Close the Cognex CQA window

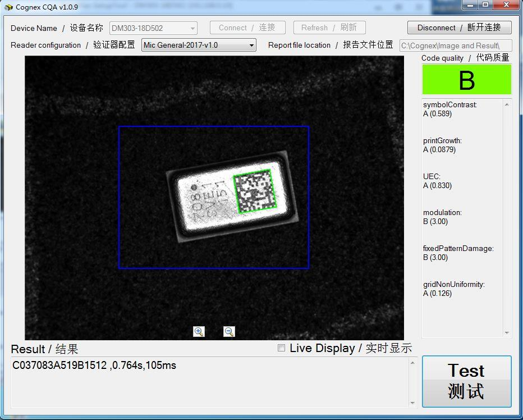[506, 5]
